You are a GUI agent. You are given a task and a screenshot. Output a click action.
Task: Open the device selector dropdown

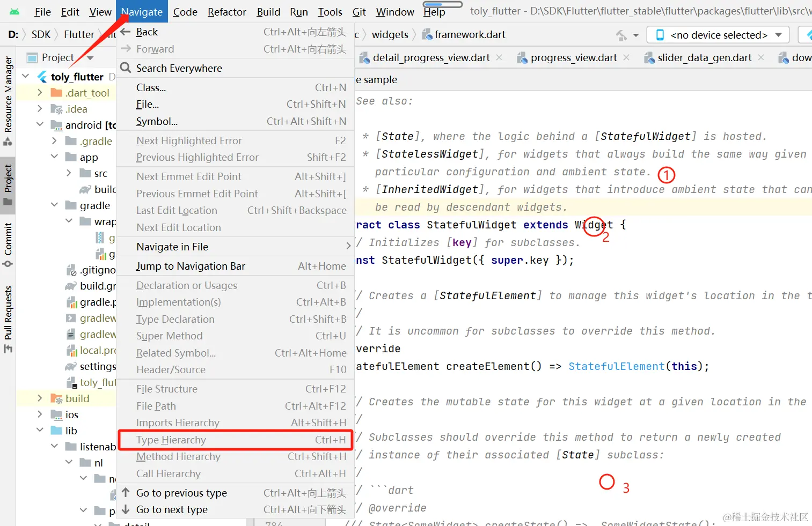(x=718, y=35)
